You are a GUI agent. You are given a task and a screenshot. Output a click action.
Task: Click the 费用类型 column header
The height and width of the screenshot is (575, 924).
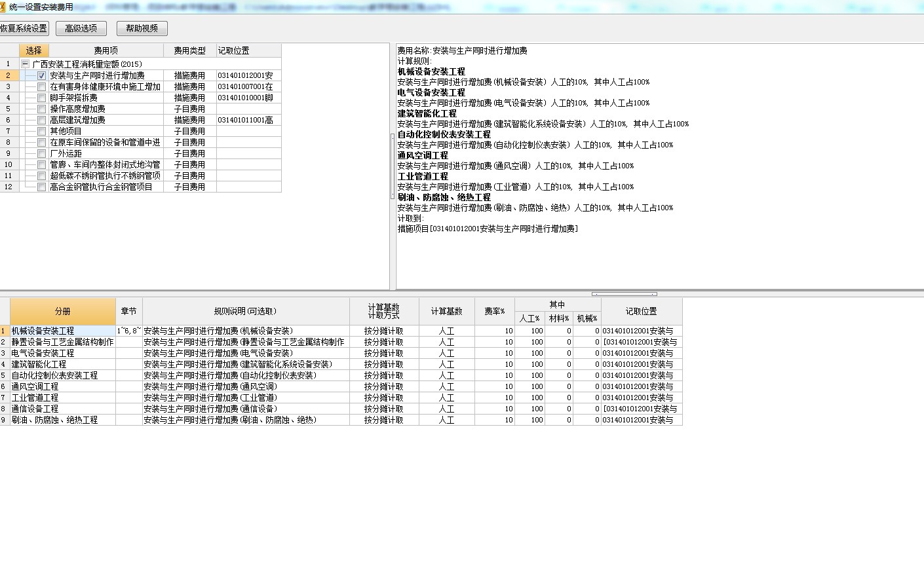click(190, 50)
